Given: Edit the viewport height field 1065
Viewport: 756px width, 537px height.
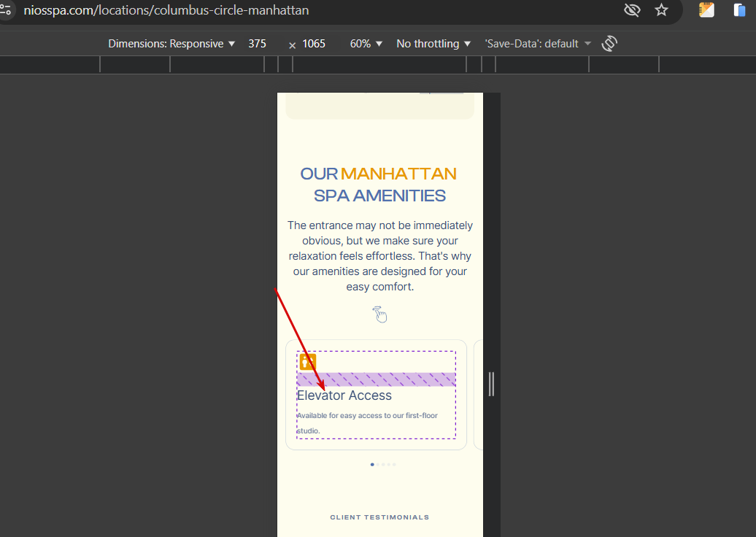Looking at the screenshot, I should [314, 44].
